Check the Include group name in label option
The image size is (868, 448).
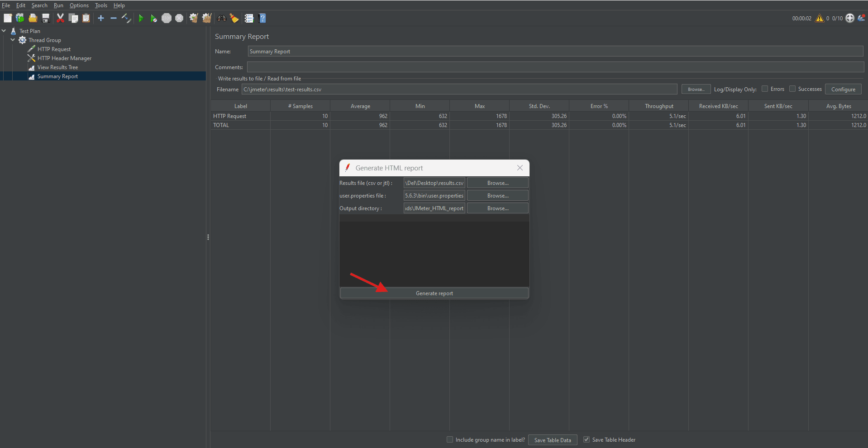tap(450, 439)
